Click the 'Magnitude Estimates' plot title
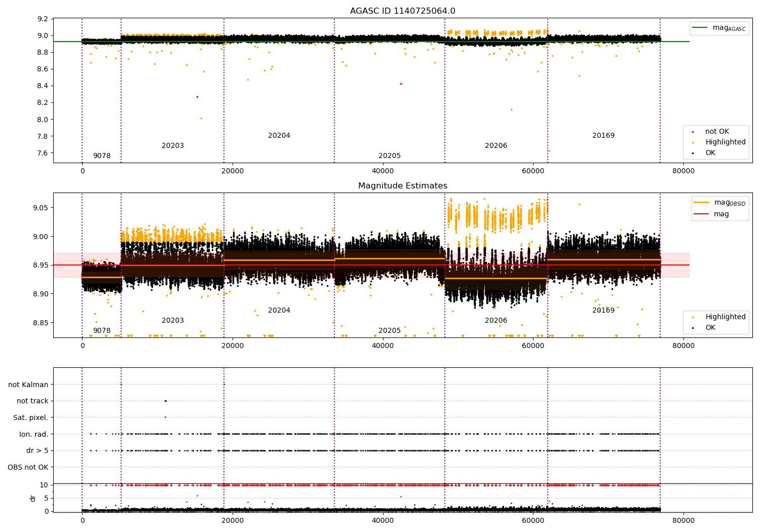This screenshot has width=760, height=532. pyautogui.click(x=402, y=186)
